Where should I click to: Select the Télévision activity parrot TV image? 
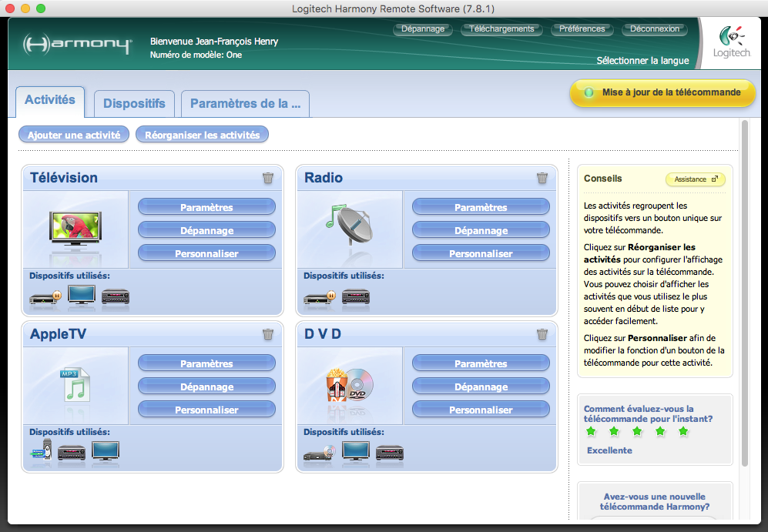point(75,229)
